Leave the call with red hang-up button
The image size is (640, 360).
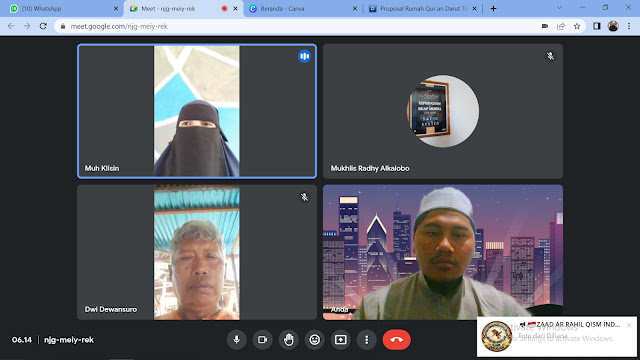click(397, 340)
